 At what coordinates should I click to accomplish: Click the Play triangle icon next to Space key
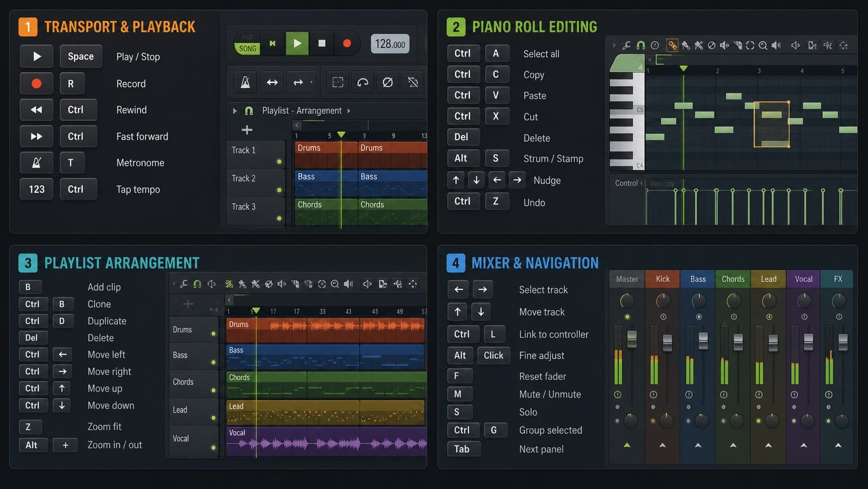coord(36,56)
